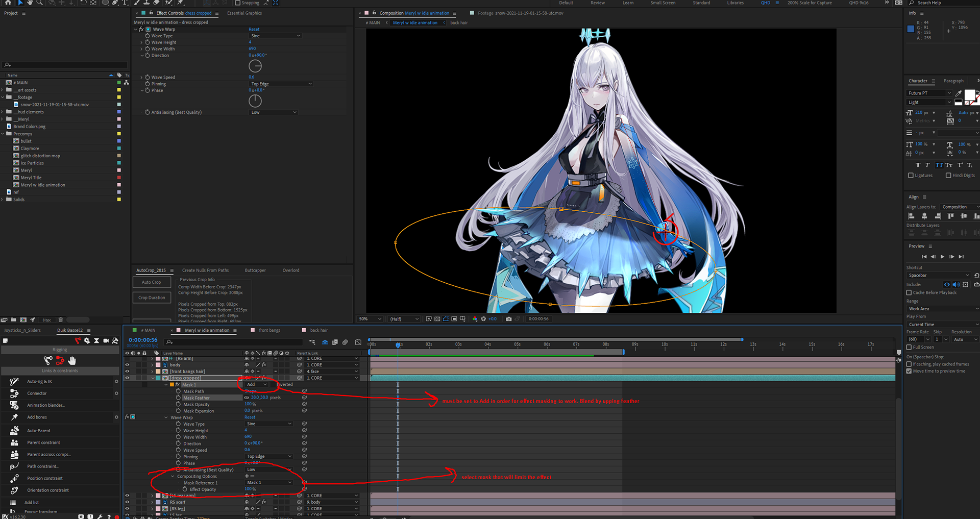Open Wave Type Sine dropdown in Effect Controls

coord(275,36)
